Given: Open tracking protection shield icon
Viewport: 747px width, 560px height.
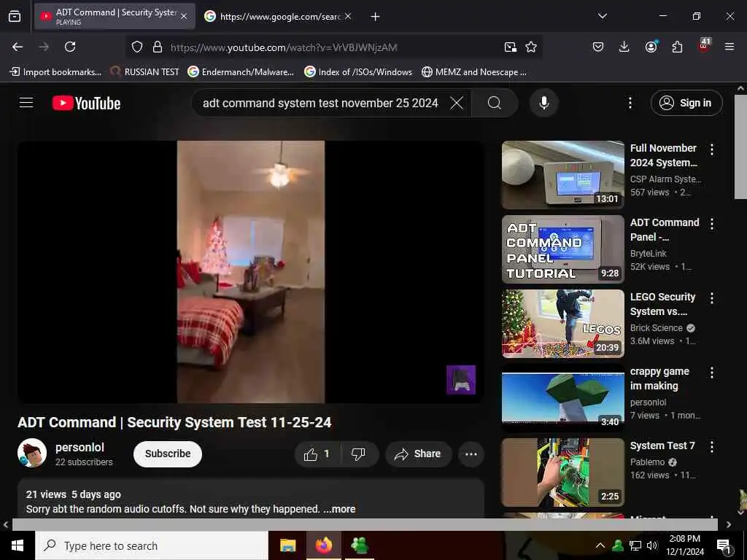Looking at the screenshot, I should coord(137,47).
